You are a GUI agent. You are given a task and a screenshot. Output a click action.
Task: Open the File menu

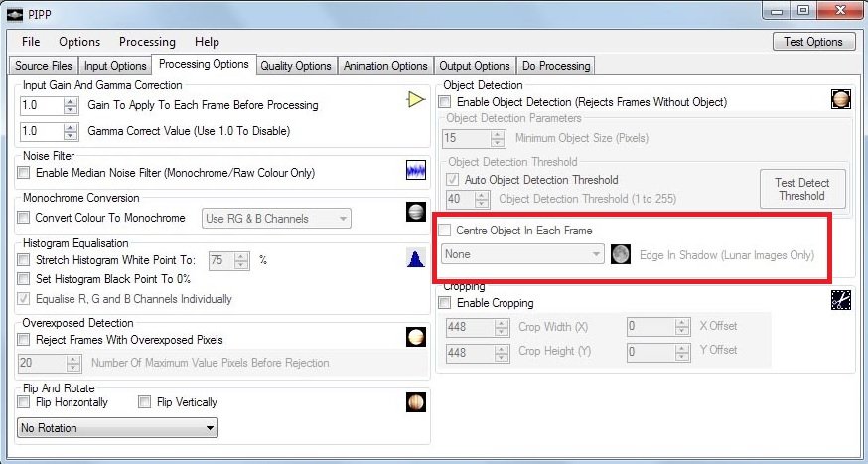(31, 42)
